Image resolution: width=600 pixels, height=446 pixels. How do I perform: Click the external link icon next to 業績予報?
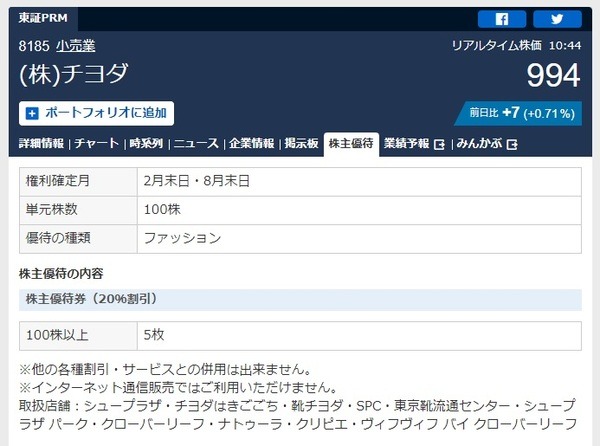439,144
